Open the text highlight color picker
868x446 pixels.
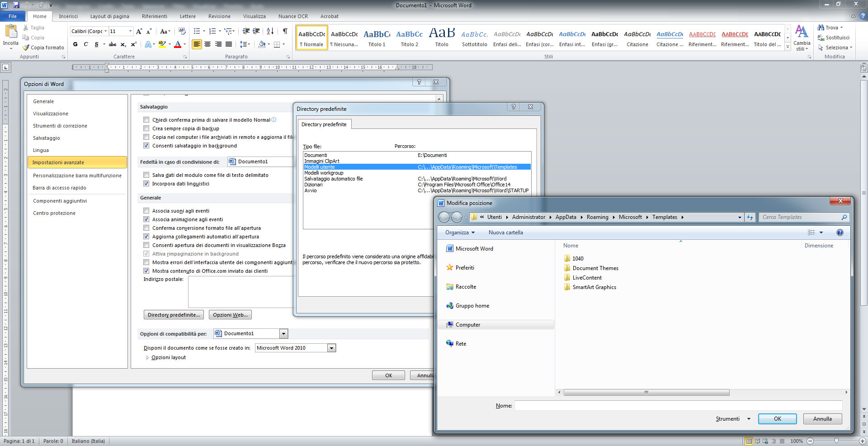pos(169,44)
